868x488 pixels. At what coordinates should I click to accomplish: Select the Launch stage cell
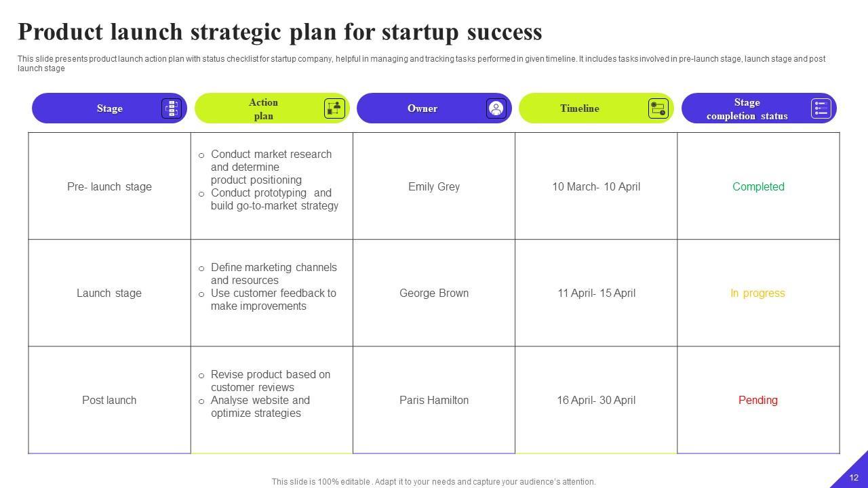[x=109, y=293]
